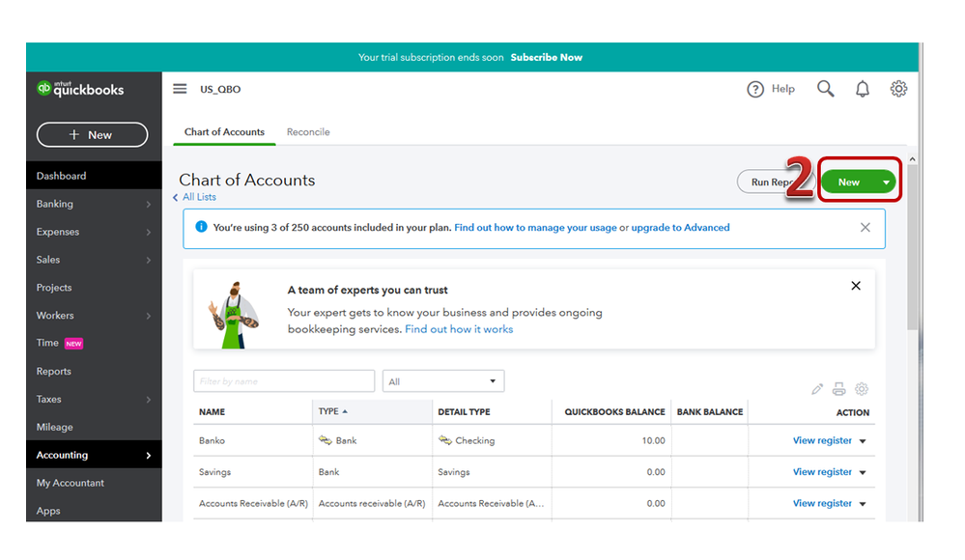Click the page vertical scrollbar

913,246
